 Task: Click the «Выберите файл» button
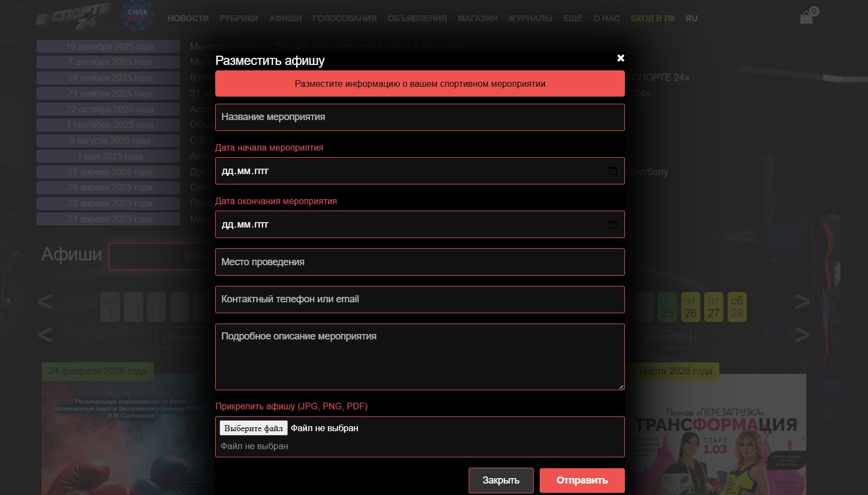pyautogui.click(x=253, y=428)
